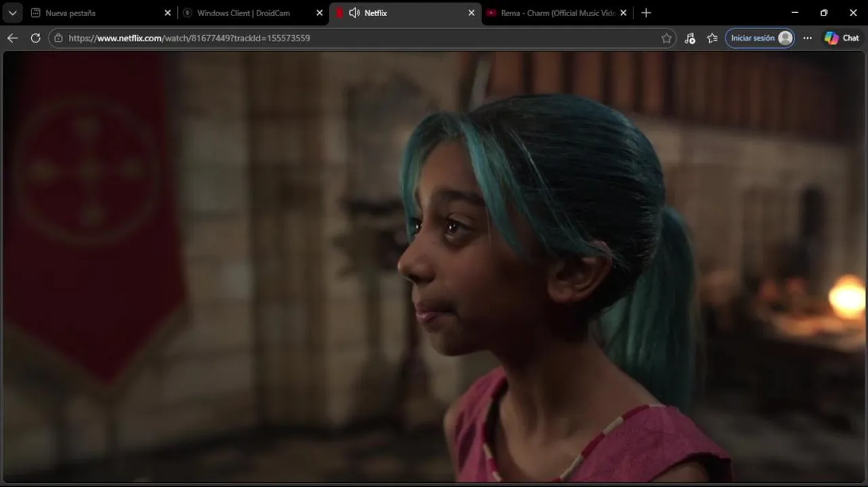Viewport: 868px width, 487px height.
Task: Add this page to favorites star
Action: click(667, 38)
